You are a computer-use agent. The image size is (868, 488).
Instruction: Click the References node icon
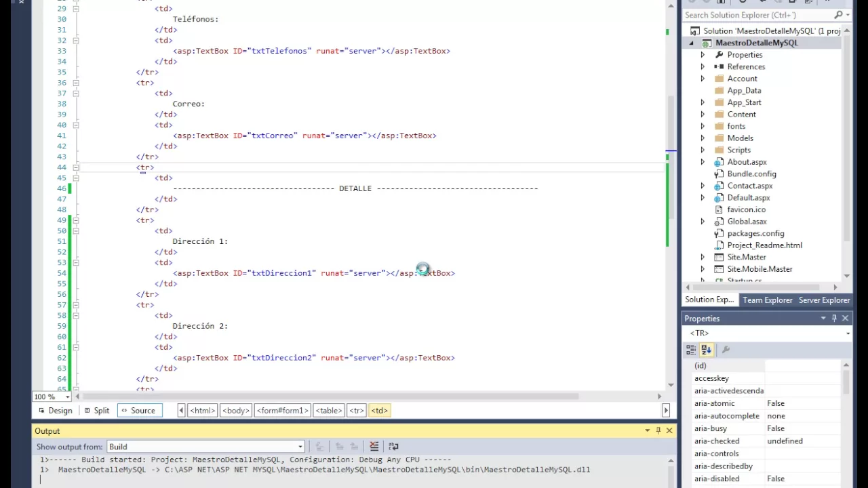click(x=719, y=66)
